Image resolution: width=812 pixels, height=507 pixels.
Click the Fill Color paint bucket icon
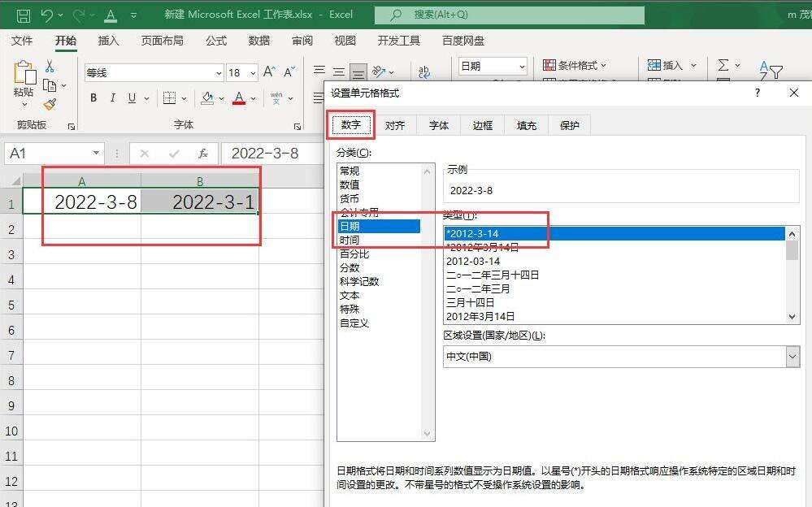[206, 98]
